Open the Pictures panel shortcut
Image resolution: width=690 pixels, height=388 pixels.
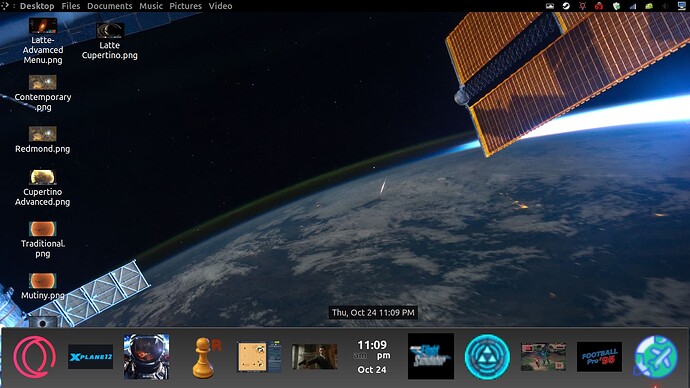pos(186,6)
